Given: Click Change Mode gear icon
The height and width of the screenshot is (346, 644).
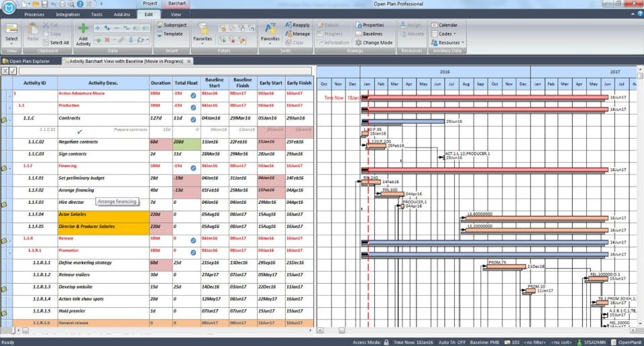Looking at the screenshot, I should pyautogui.click(x=358, y=42).
